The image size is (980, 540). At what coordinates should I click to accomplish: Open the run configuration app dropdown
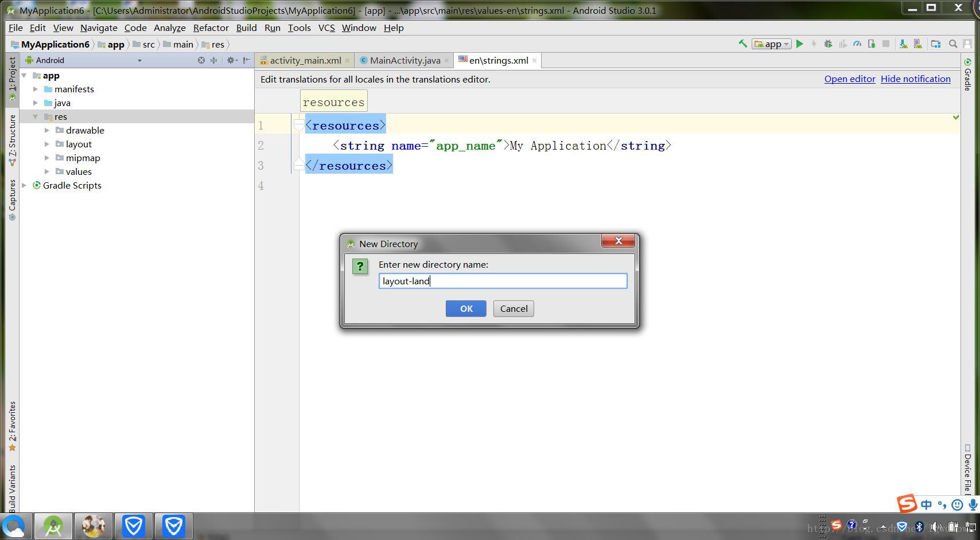click(772, 44)
